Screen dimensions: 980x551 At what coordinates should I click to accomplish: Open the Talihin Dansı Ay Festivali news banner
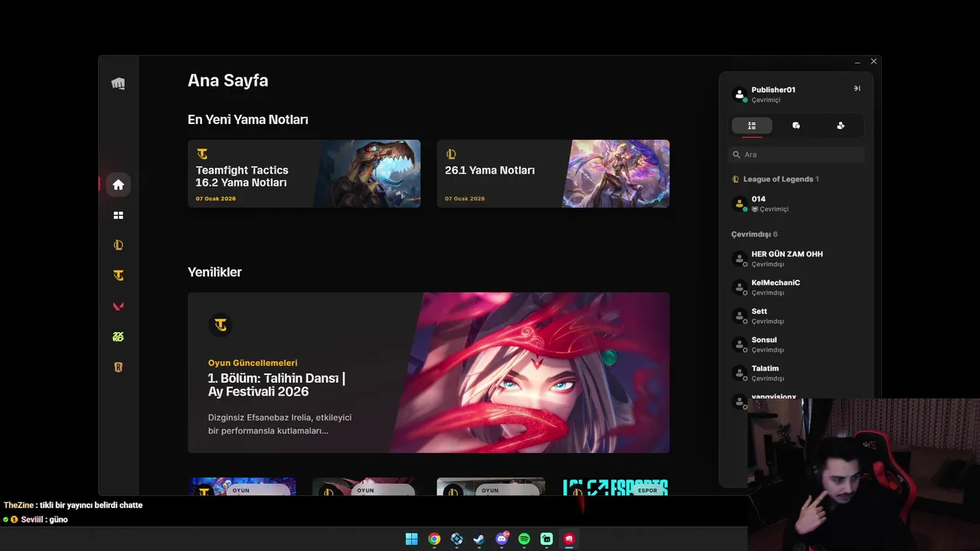click(429, 373)
